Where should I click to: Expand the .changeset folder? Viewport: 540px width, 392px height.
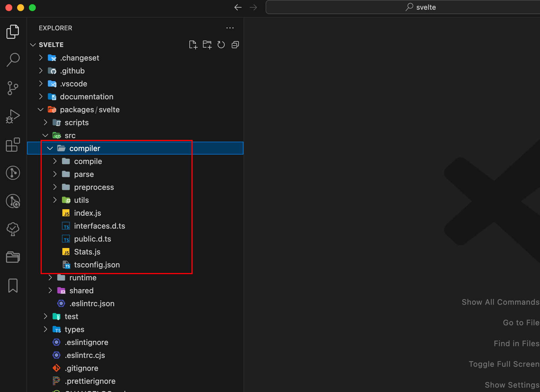[x=41, y=58]
